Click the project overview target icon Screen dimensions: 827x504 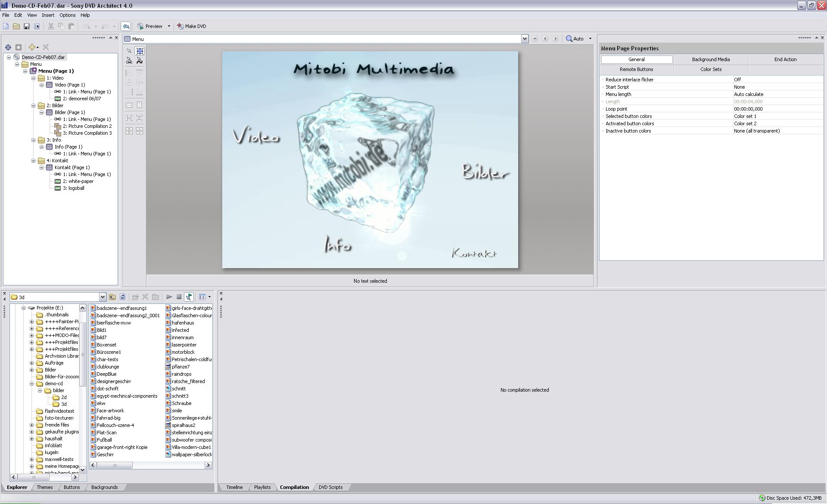click(8, 47)
